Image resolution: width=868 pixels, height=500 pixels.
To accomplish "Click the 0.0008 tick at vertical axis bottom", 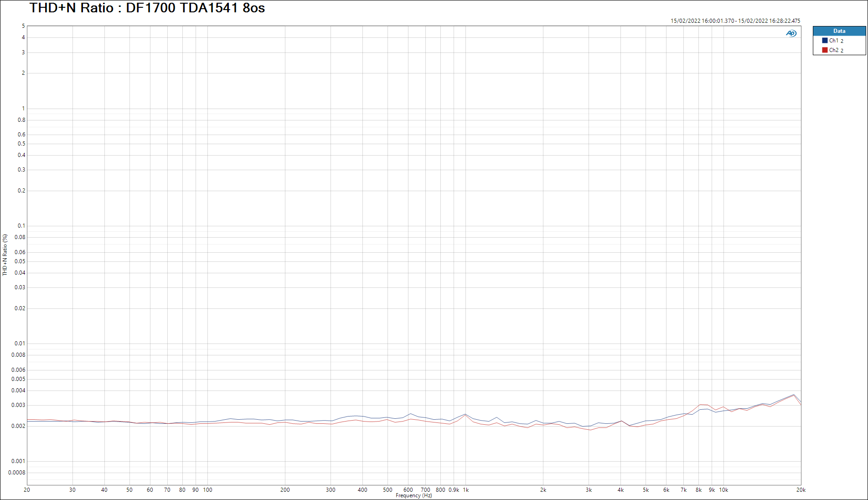I will pyautogui.click(x=17, y=473).
